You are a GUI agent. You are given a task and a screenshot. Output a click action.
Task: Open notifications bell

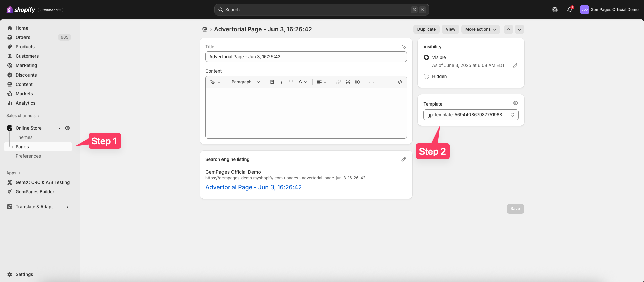point(570,10)
